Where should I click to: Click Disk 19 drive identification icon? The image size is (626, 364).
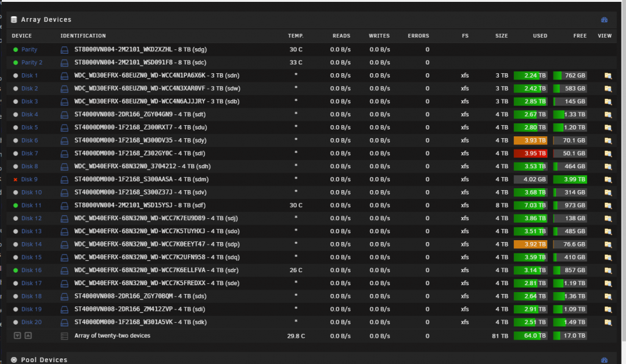click(64, 310)
